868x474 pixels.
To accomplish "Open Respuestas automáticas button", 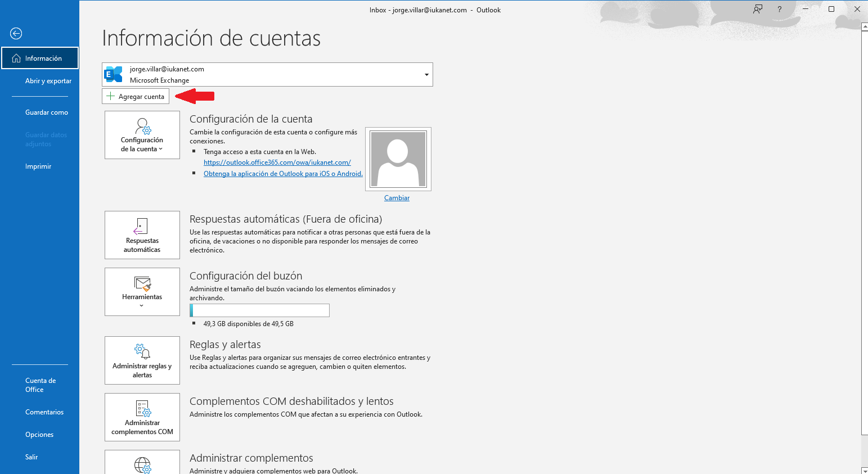I will point(142,235).
